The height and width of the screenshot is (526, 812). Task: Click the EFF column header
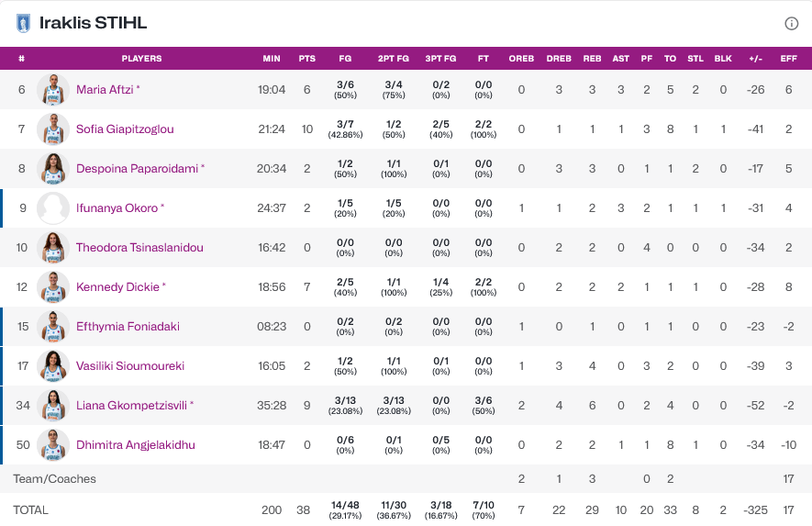click(788, 59)
